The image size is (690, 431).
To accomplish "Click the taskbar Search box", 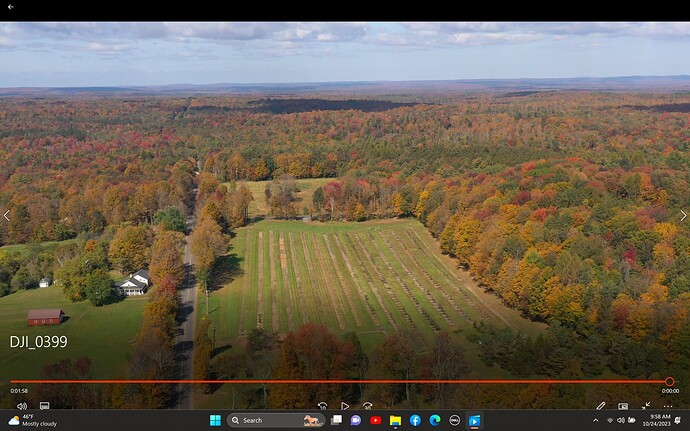I will coord(276,420).
